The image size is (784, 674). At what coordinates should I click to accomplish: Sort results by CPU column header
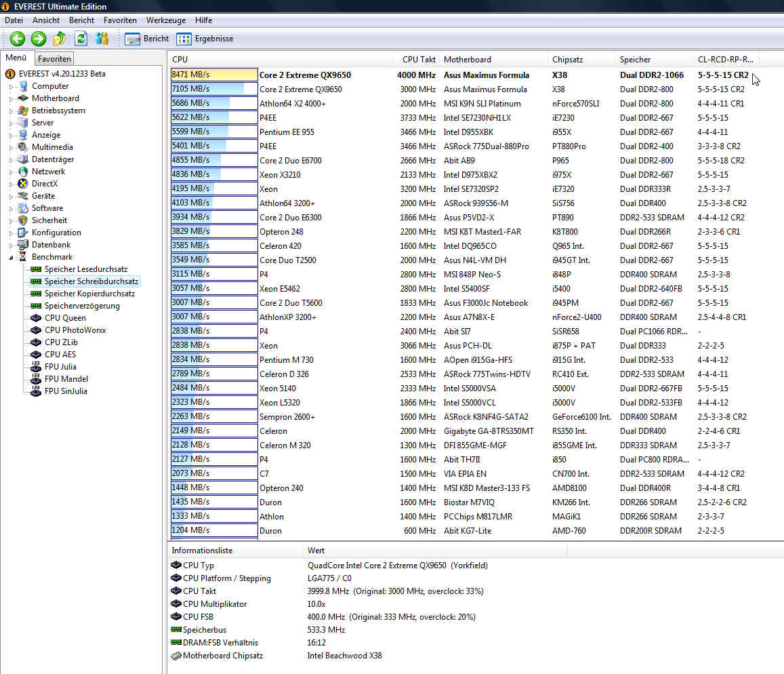[279, 59]
